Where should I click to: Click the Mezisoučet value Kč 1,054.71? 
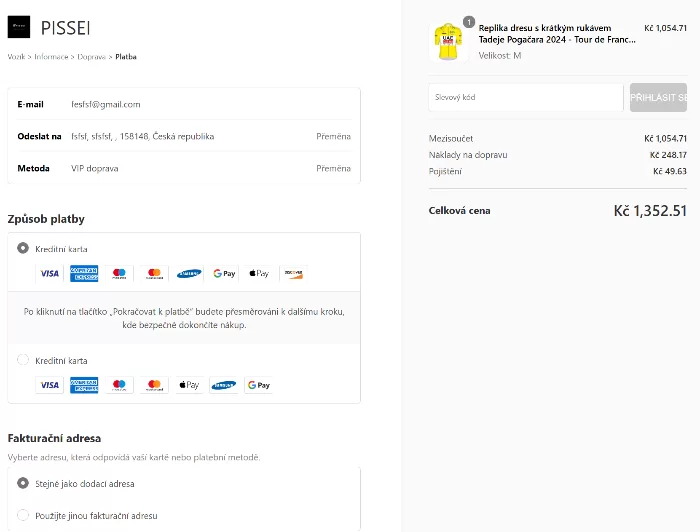click(x=665, y=138)
